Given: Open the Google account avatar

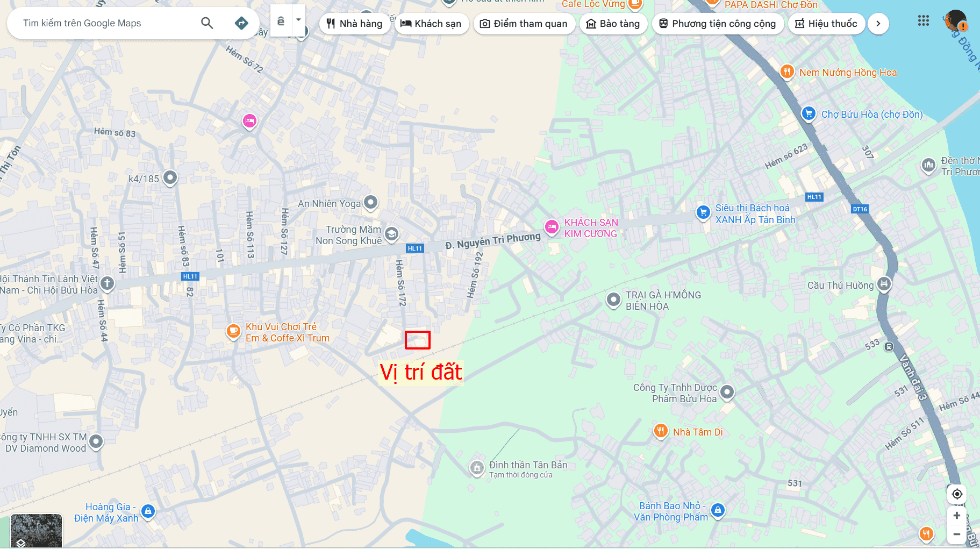Looking at the screenshot, I should [x=955, y=21].
